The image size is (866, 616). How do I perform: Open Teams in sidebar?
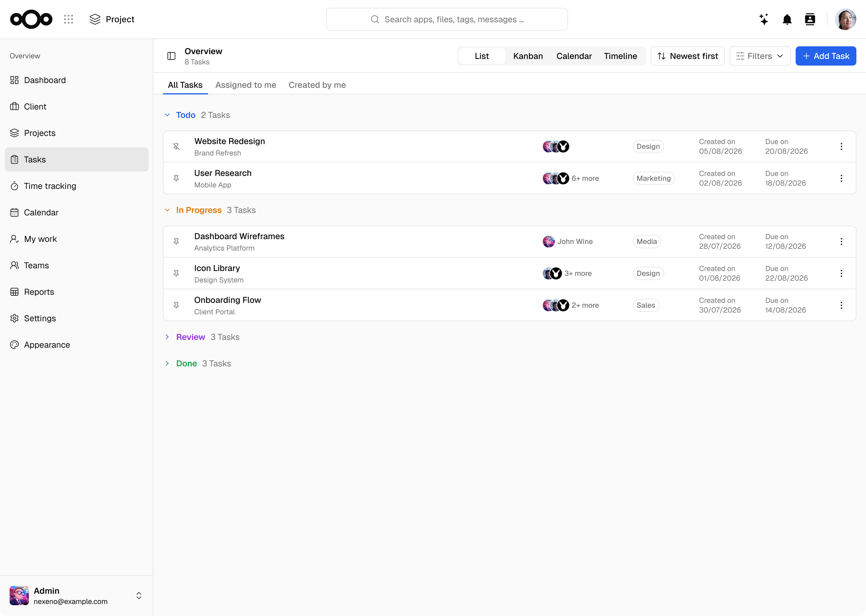coord(77,265)
